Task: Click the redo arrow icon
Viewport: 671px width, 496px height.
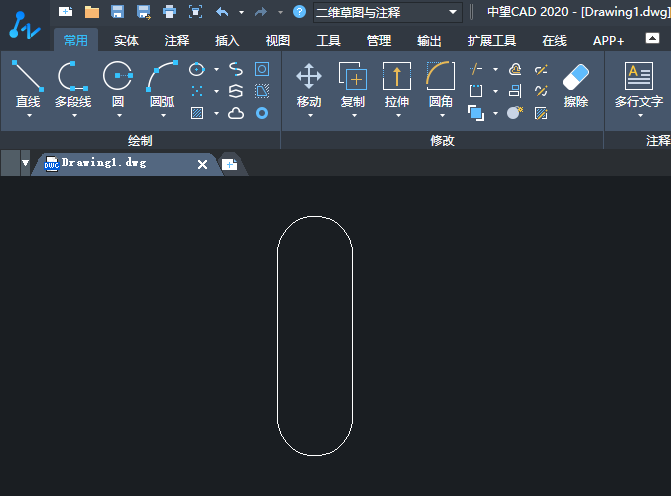Action: coord(261,12)
